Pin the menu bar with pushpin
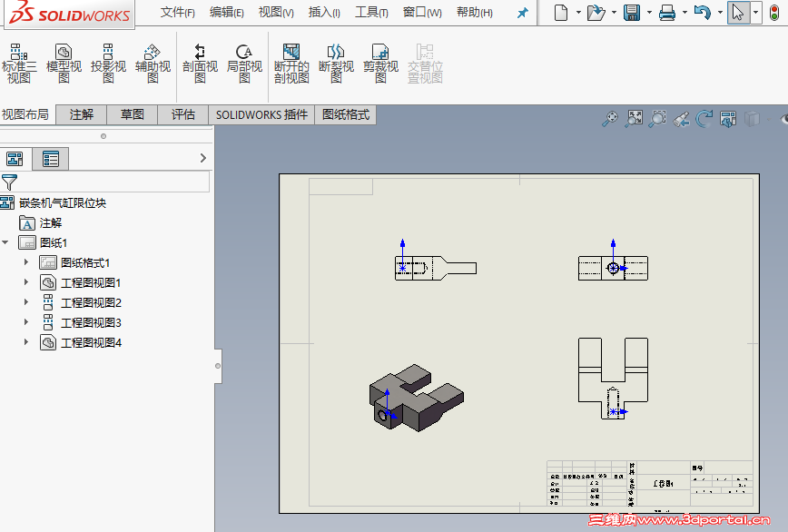 523,13
